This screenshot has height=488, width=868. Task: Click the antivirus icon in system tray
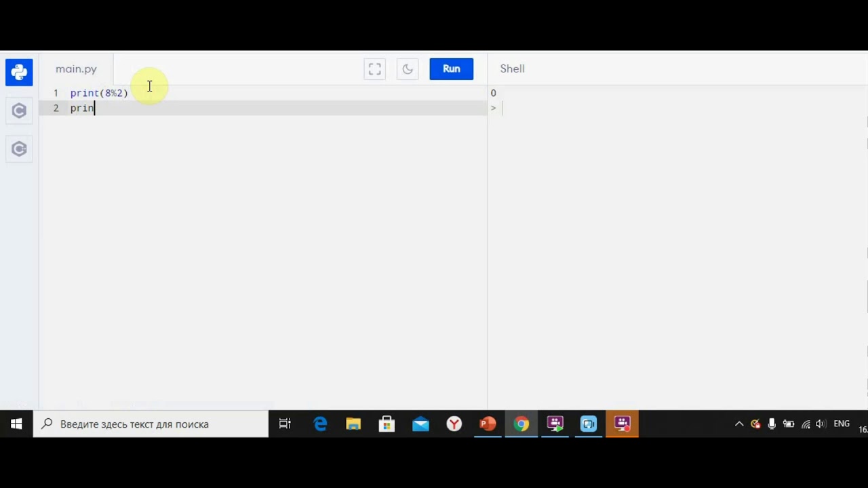pos(755,424)
